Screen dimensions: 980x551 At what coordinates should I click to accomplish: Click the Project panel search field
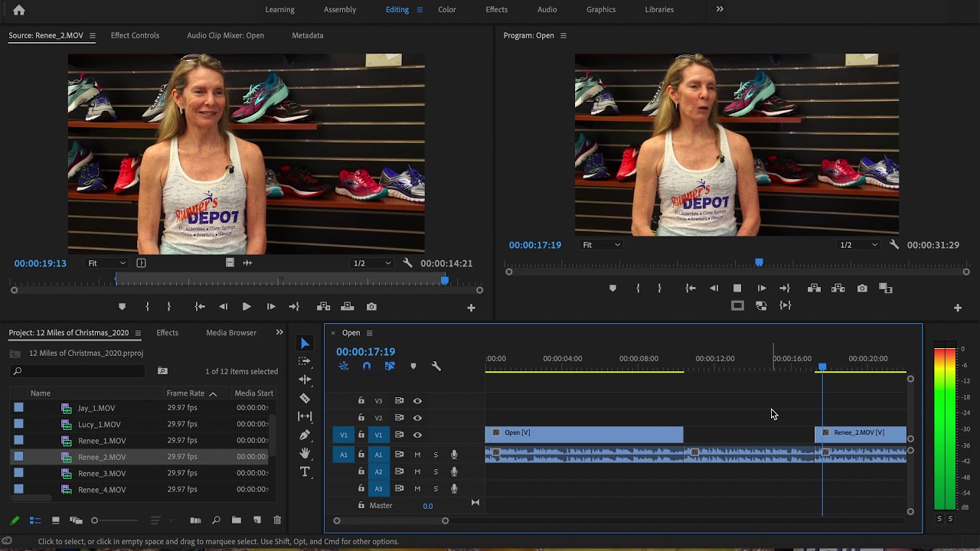point(77,371)
